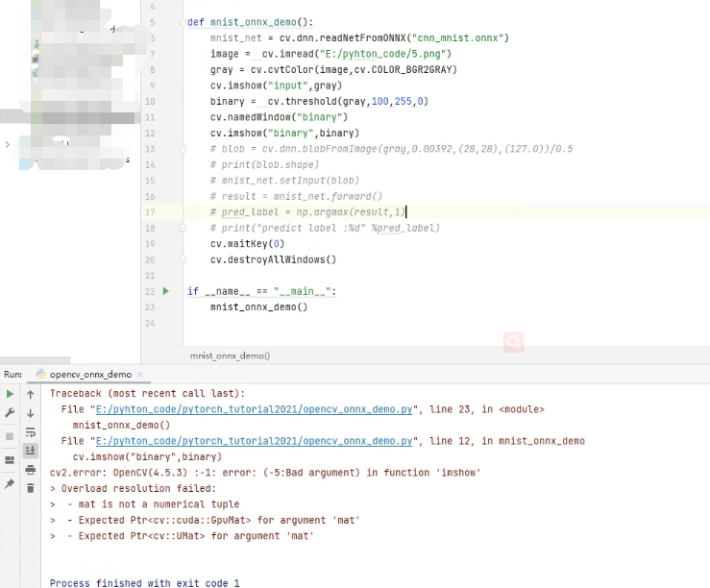Rerun opencv_onnx_demo with the green play icon

(10, 394)
